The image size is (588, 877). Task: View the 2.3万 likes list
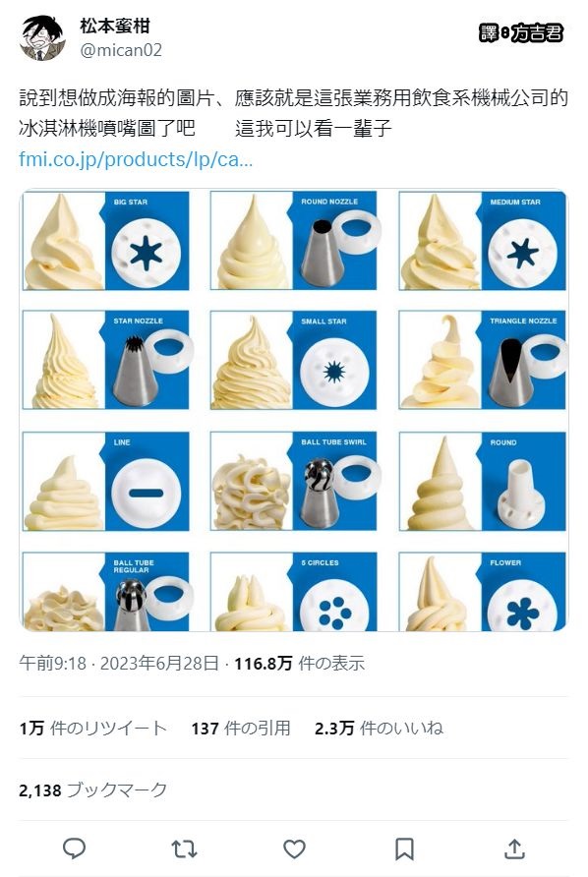(x=379, y=728)
